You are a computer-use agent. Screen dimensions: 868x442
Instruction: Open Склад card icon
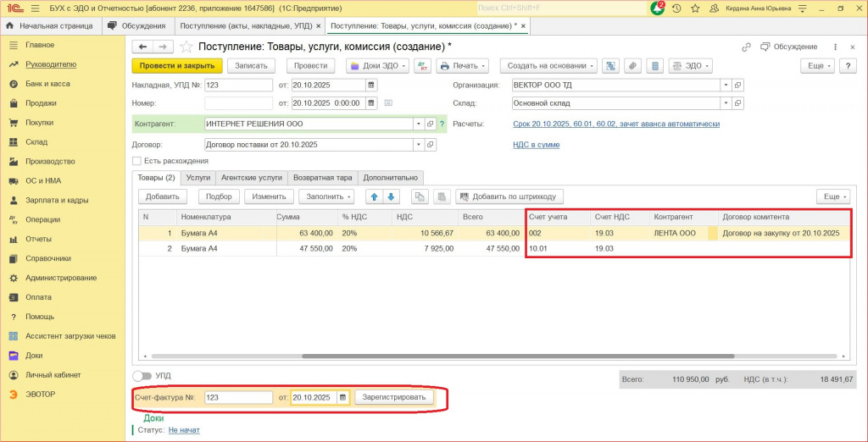[x=737, y=103]
